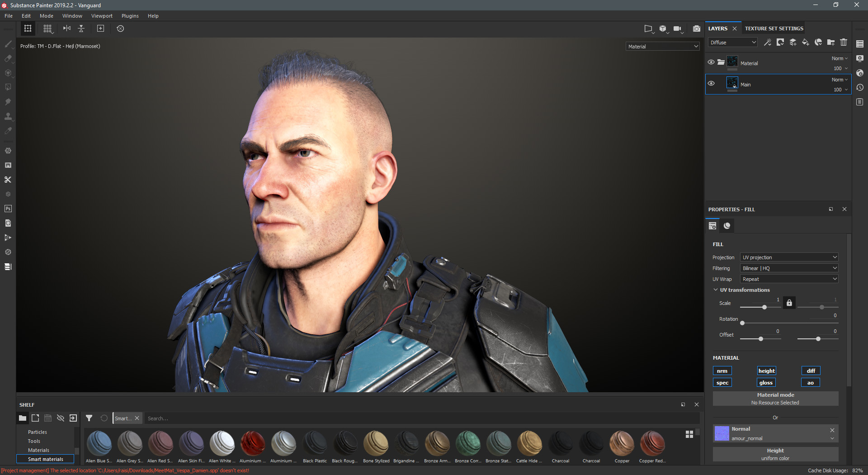Enable the height channel button
The width and height of the screenshot is (868, 475).
[x=766, y=370]
